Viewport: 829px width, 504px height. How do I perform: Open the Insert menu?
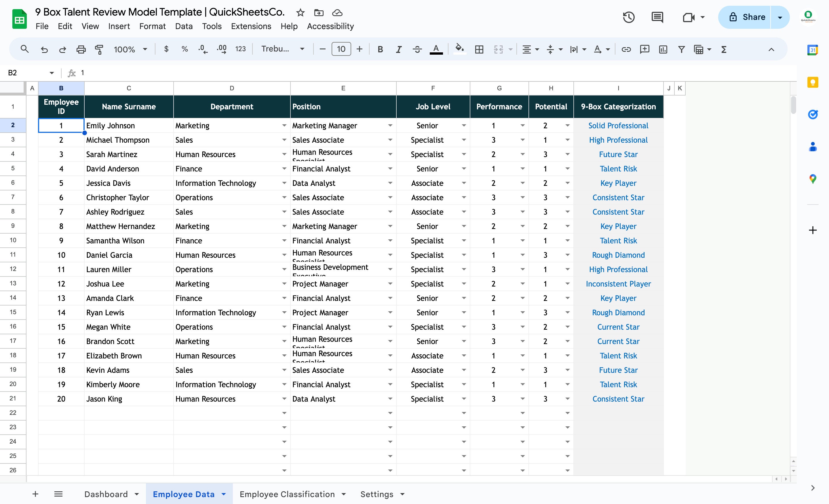tap(119, 26)
